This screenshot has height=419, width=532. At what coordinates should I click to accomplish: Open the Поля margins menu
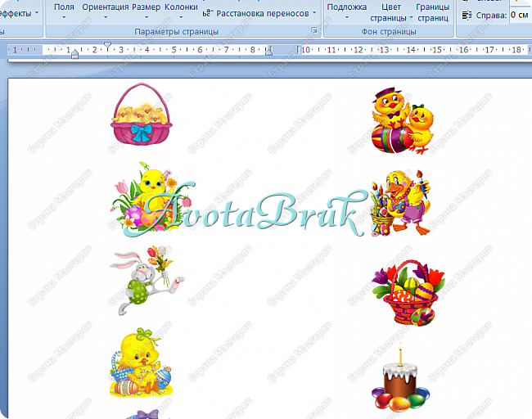(64, 11)
